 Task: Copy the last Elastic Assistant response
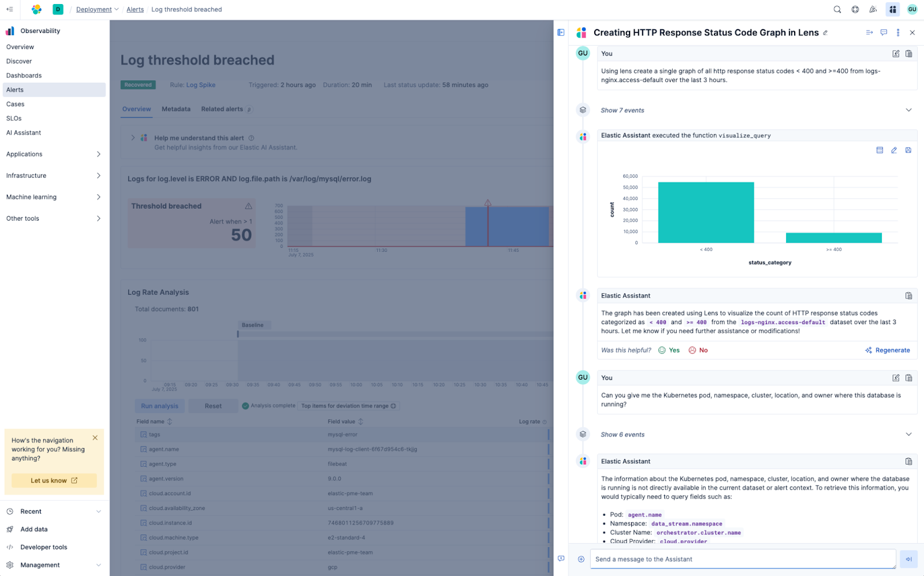[908, 462]
